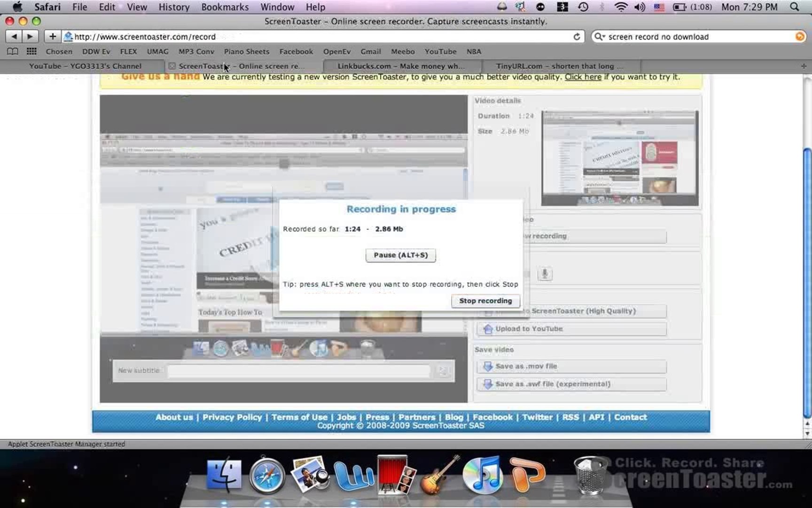
Task: Switch to TinyURL.com tab
Action: point(559,66)
